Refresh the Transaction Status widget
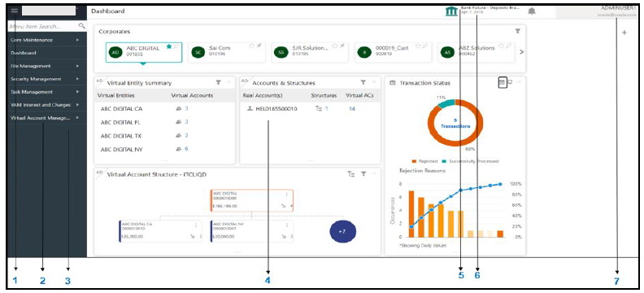 (510, 82)
